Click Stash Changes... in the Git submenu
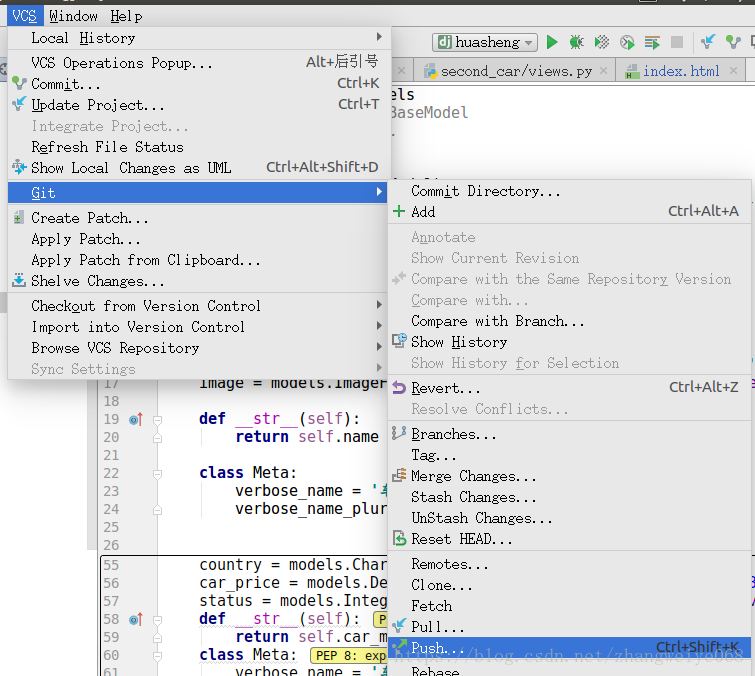The image size is (755, 676). (570, 497)
